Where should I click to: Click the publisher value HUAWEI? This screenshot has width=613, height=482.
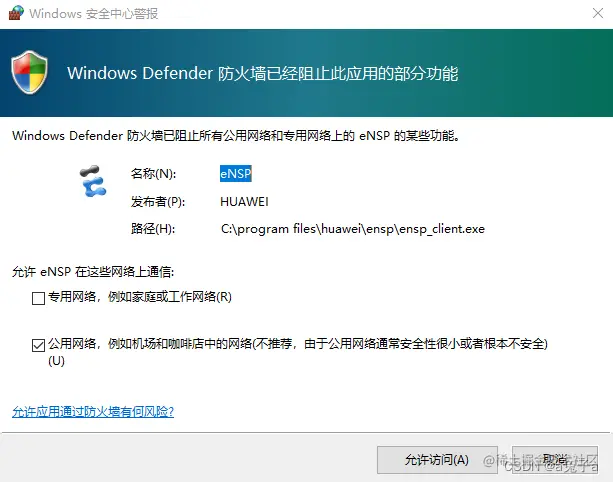tap(244, 202)
